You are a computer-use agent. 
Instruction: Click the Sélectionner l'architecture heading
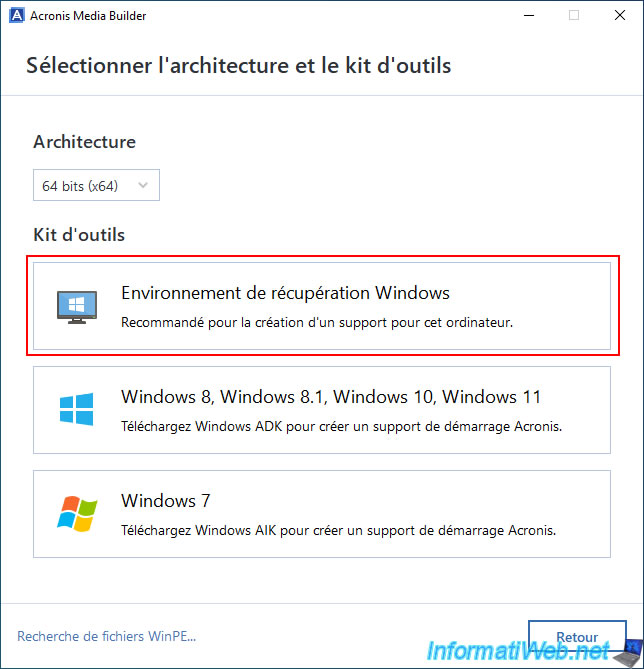click(x=238, y=66)
